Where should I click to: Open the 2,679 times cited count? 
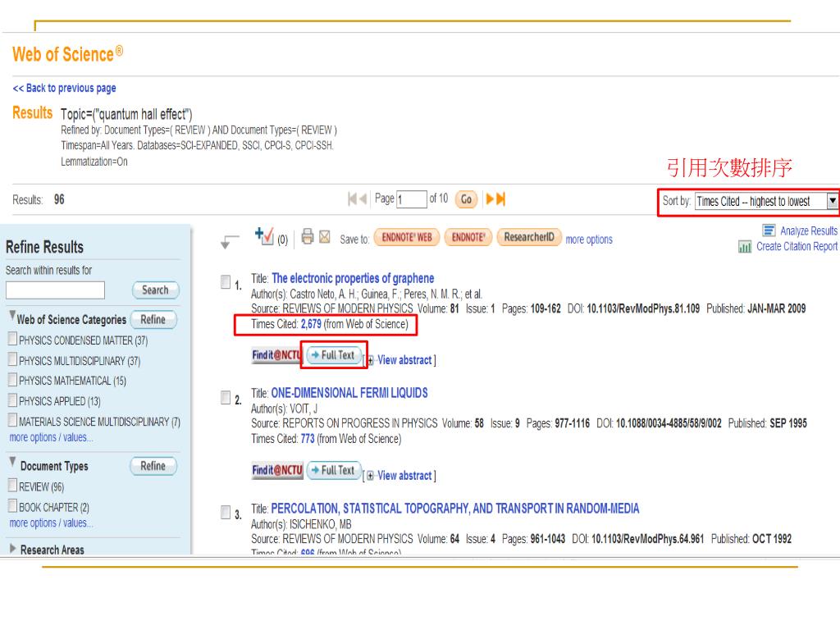pos(311,324)
